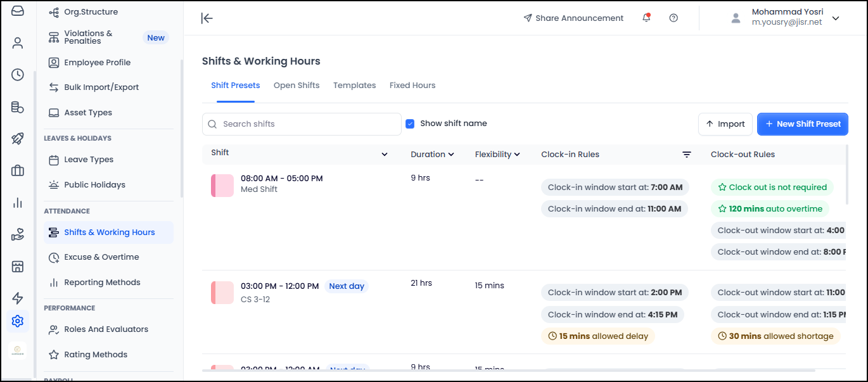Screen dimensions: 868x382
Task: Click the New Shift Preset button
Action: tap(802, 124)
